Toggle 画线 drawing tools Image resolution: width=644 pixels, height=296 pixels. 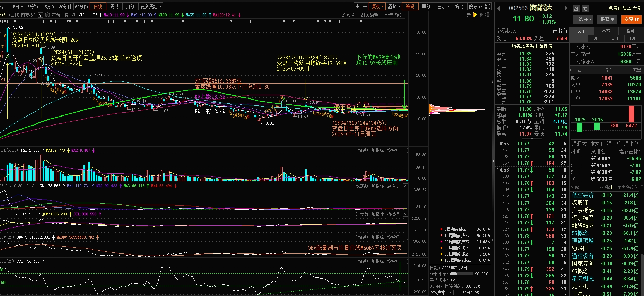point(427,7)
